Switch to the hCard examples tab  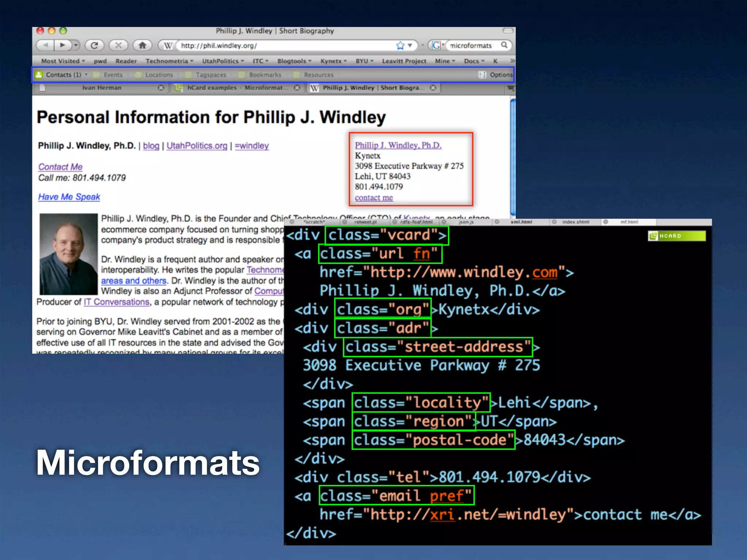237,88
